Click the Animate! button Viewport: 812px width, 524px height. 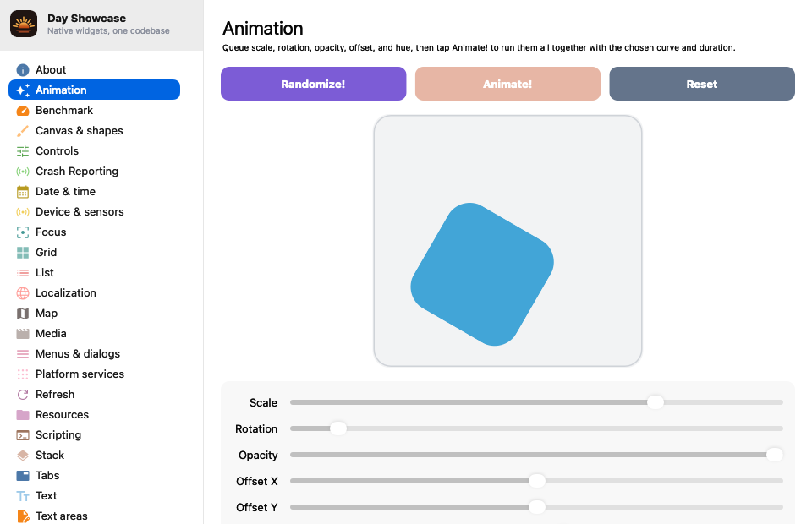click(x=507, y=84)
